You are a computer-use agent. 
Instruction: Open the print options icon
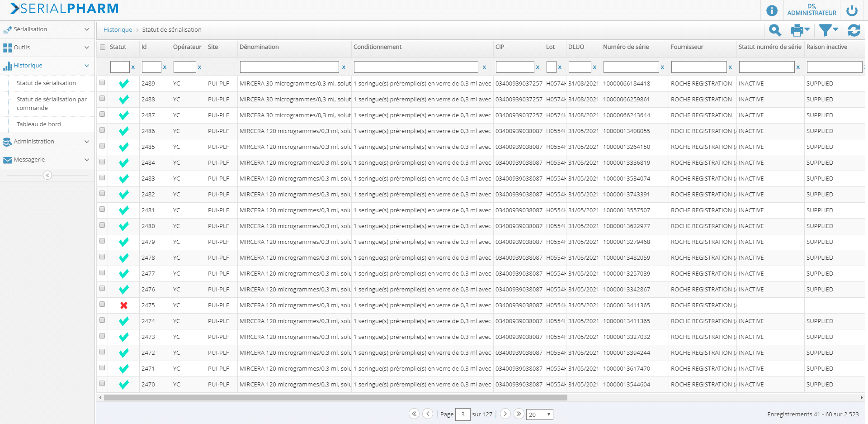pyautogui.click(x=799, y=30)
